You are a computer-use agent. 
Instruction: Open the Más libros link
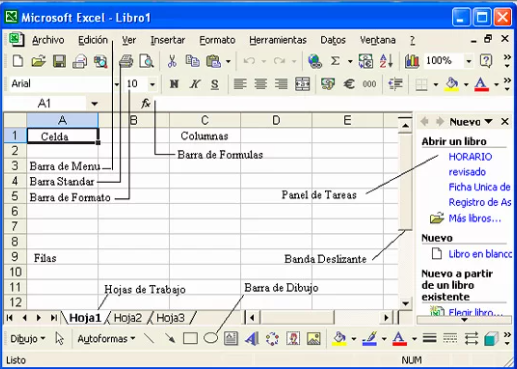click(x=475, y=218)
